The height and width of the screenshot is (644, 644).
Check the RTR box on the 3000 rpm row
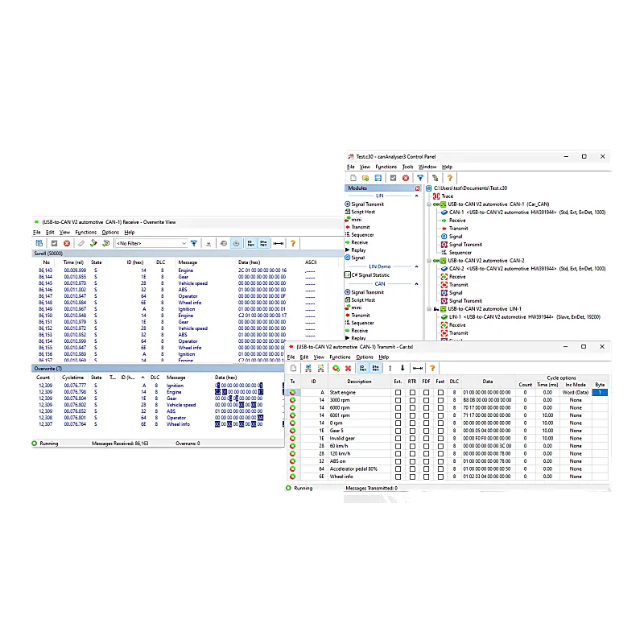[411, 399]
